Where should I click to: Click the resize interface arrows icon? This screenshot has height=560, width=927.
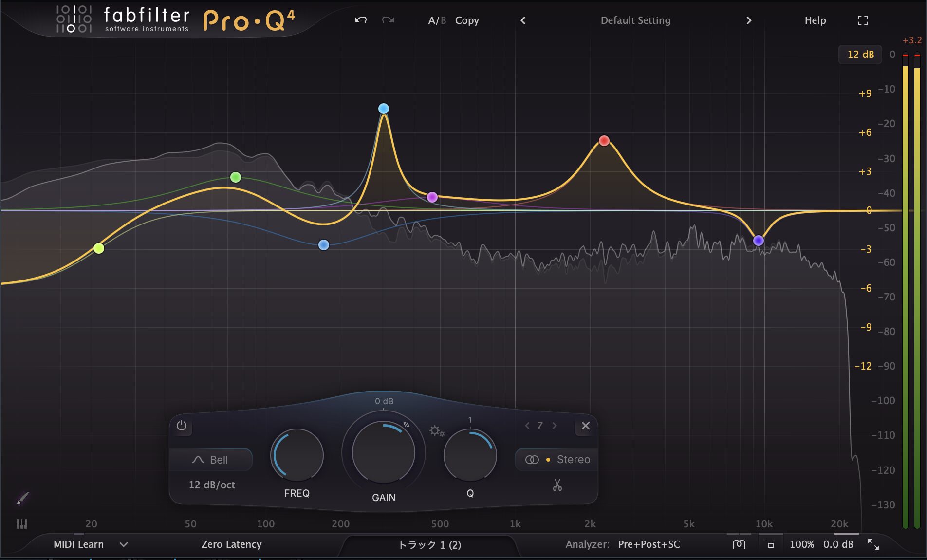(873, 544)
